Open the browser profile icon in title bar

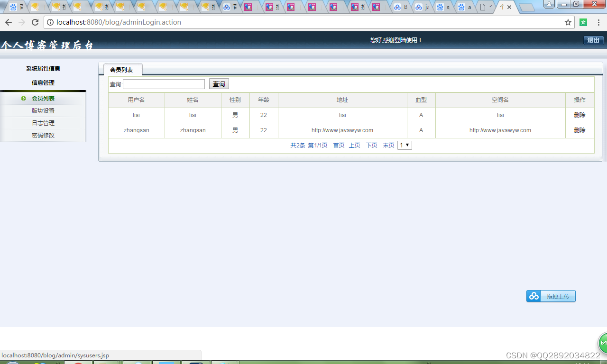[x=549, y=4]
